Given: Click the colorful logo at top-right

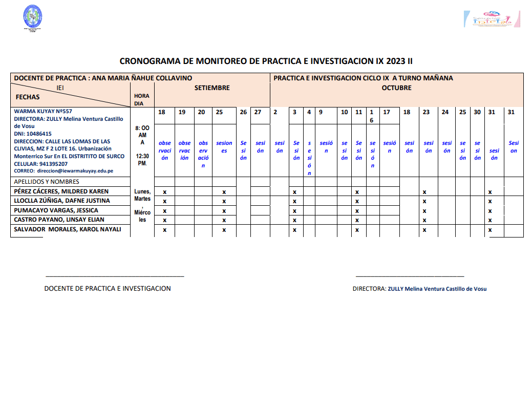Looking at the screenshot, I should tap(492, 19).
